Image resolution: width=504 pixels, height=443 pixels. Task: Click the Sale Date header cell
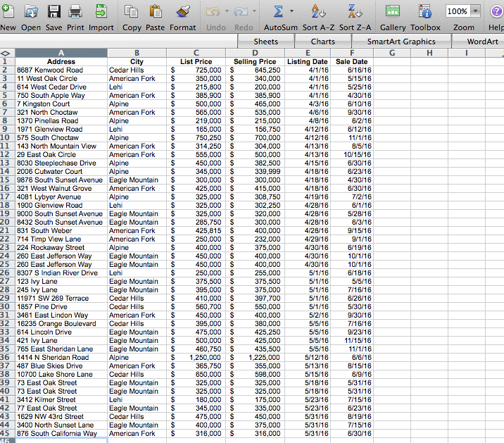pyautogui.click(x=352, y=61)
